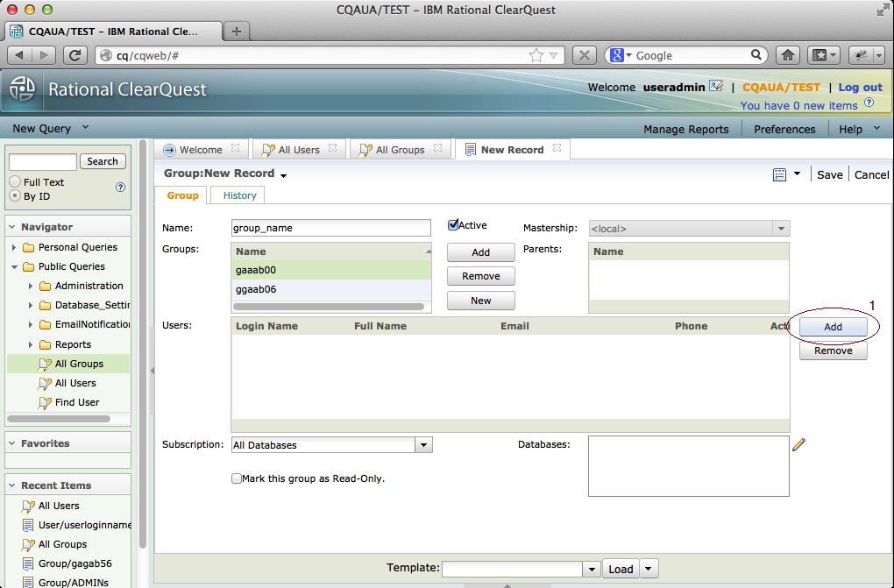Open the New Query dropdown arrow
894x588 pixels.
click(85, 127)
